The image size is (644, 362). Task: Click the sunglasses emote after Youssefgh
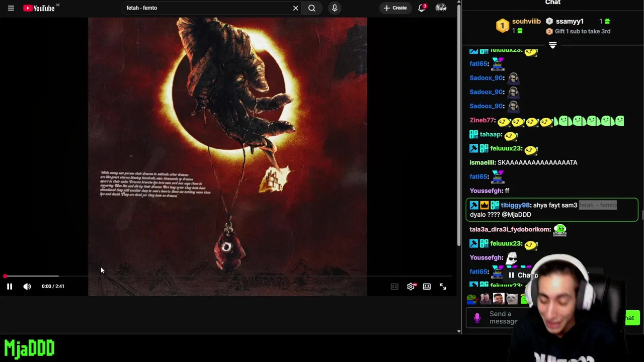[x=512, y=257]
